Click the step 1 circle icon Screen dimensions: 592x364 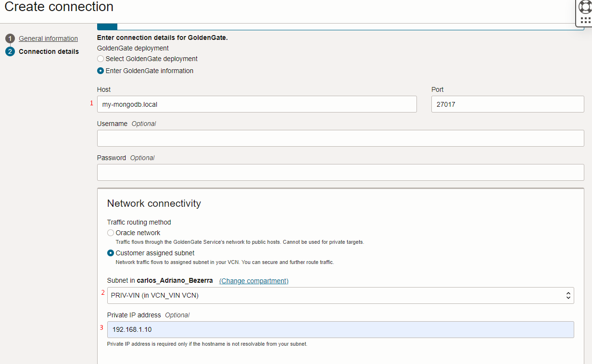tap(10, 38)
